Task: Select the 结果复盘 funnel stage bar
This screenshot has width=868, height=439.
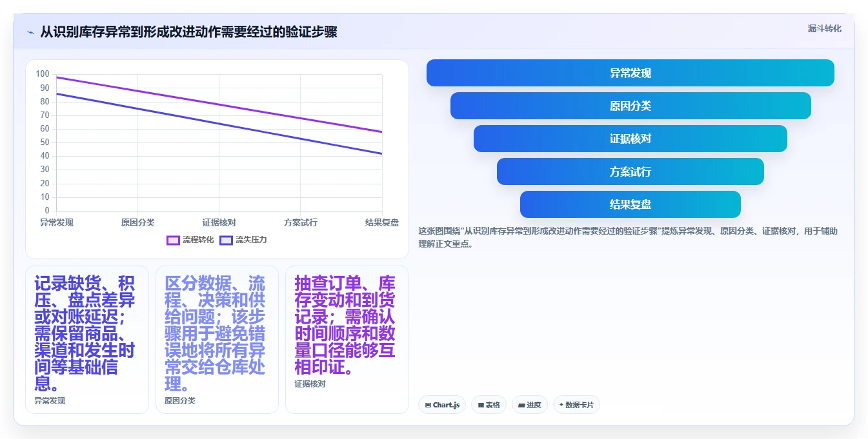Action: (x=630, y=204)
